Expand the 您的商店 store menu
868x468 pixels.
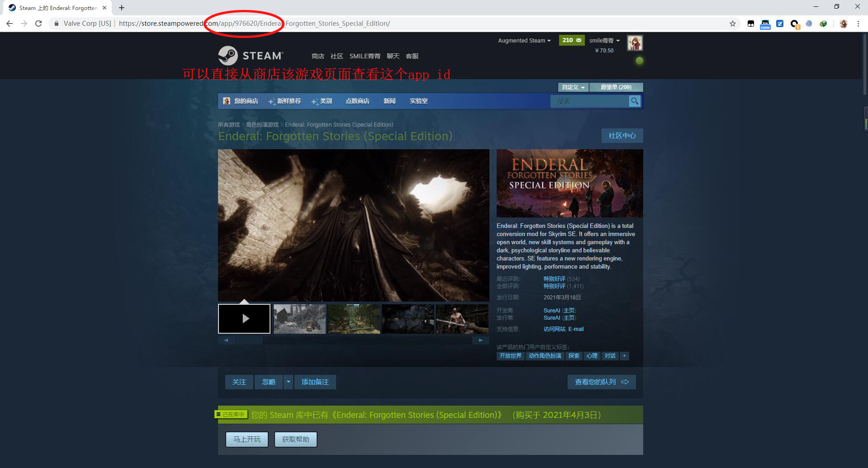click(x=241, y=101)
